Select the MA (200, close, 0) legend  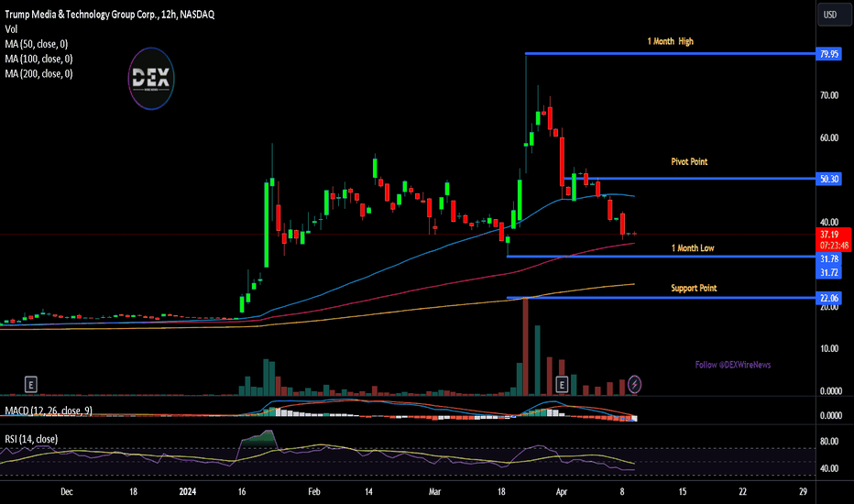[38, 73]
